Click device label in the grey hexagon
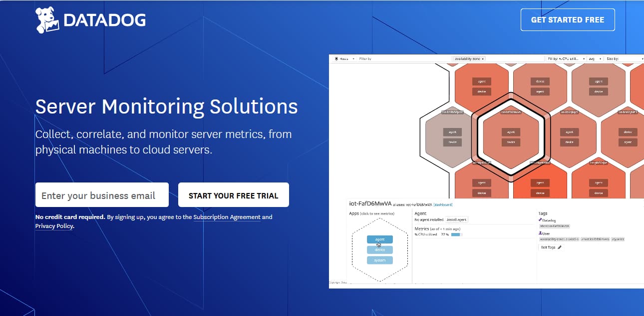Image resolution: width=644 pixels, height=316 pixels. [x=452, y=142]
